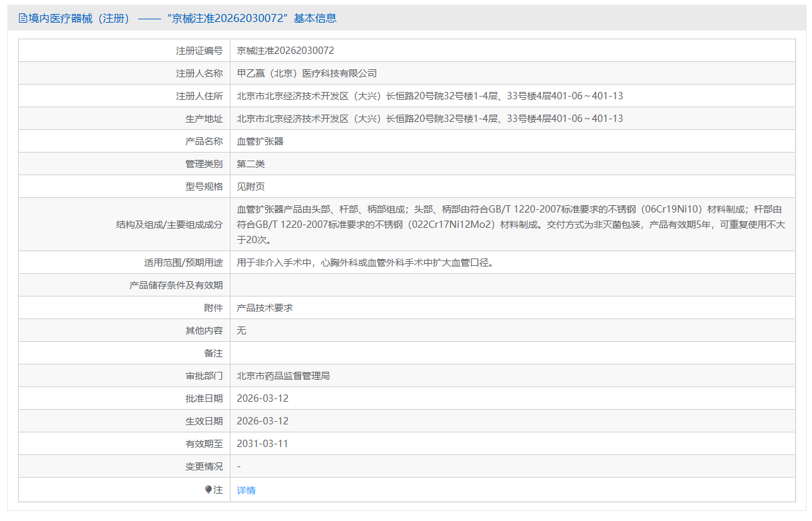Click the 产品名称 label
Screen dimensions: 812x521
[204, 141]
